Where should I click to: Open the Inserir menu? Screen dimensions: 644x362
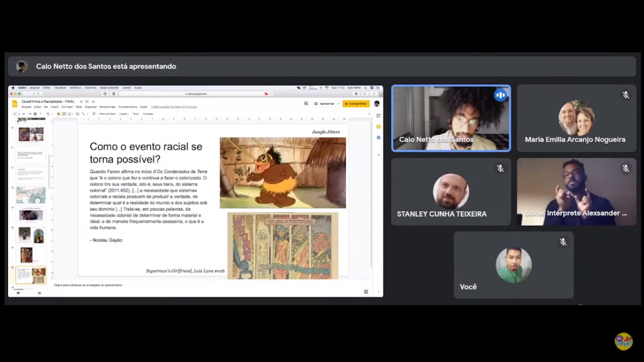click(55, 107)
